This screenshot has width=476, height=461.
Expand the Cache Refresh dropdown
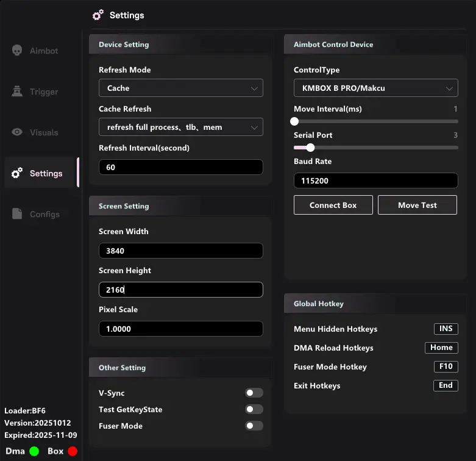click(x=180, y=127)
